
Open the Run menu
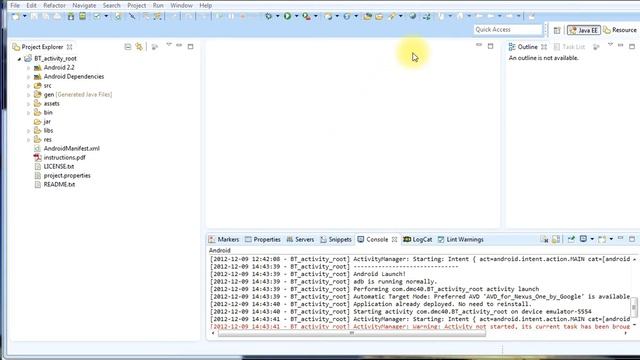tap(158, 5)
